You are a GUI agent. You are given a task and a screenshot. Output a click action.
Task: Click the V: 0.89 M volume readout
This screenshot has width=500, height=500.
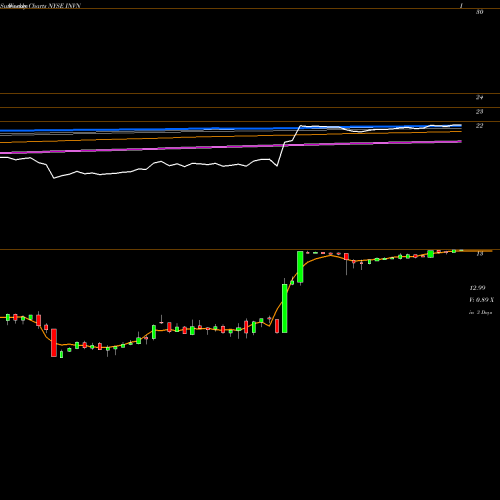click(481, 300)
